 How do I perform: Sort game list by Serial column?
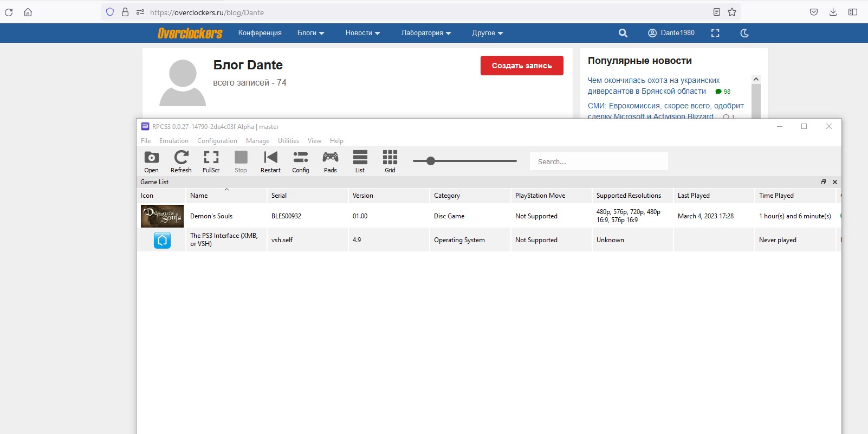coord(307,196)
